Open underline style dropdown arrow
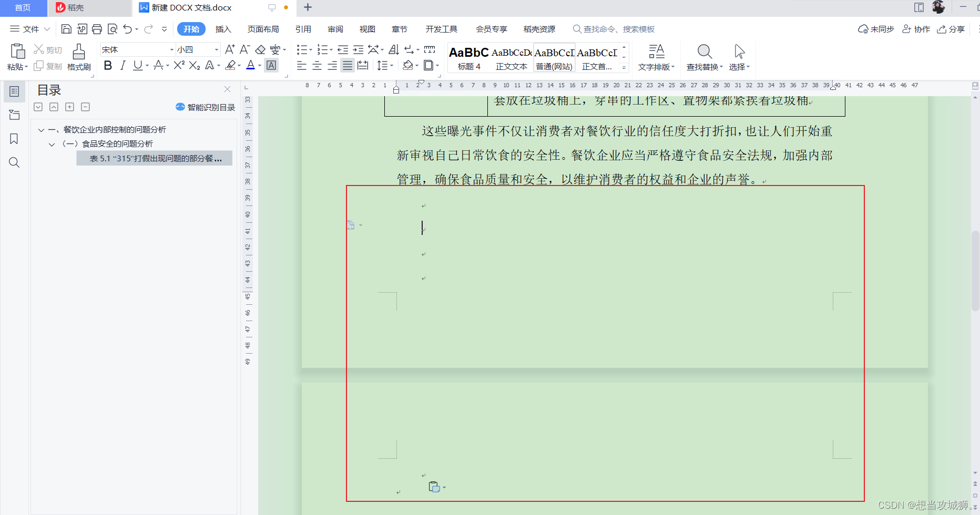The width and height of the screenshot is (980, 515). click(x=147, y=66)
